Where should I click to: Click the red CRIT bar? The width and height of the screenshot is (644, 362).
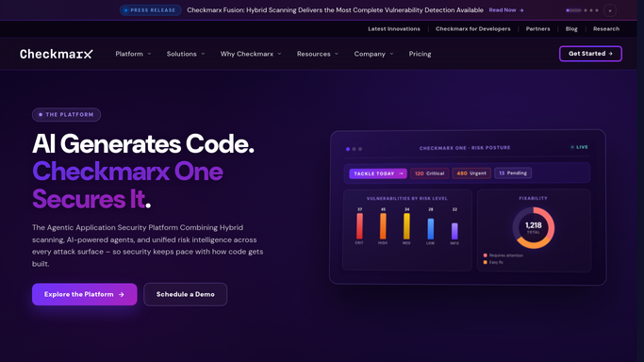click(359, 226)
